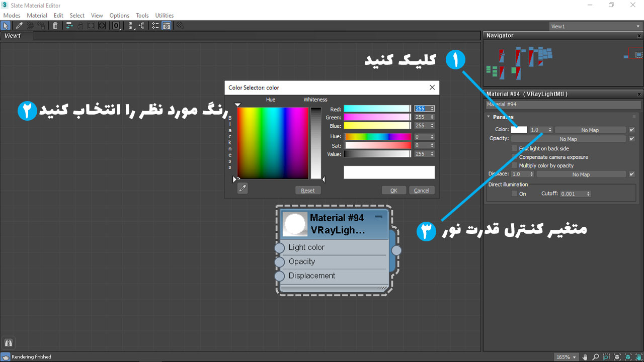The width and height of the screenshot is (644, 362).
Task: Click the Light color input socket
Action: [279, 248]
